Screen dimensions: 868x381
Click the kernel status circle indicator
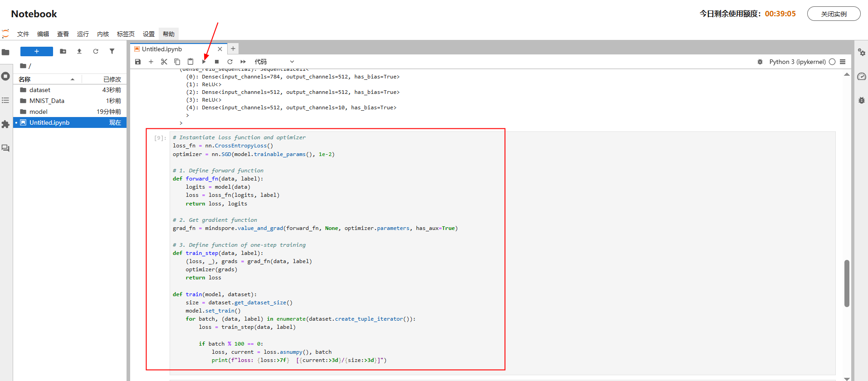(x=832, y=62)
